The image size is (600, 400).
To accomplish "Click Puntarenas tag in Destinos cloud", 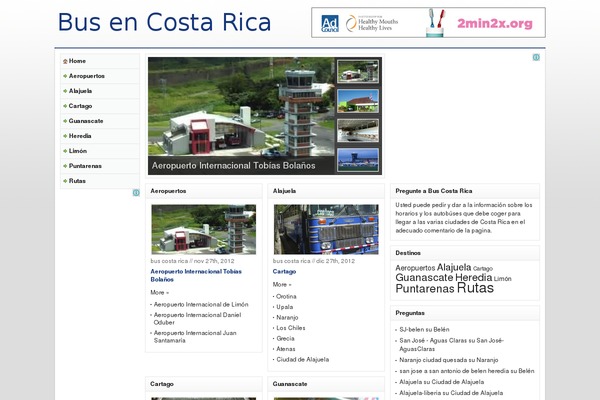I will [425, 289].
